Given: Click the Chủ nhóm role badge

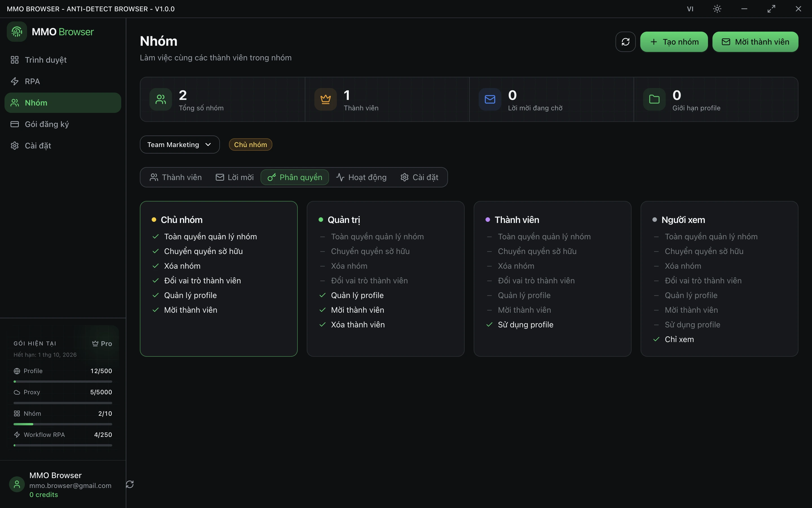Looking at the screenshot, I should [250, 144].
